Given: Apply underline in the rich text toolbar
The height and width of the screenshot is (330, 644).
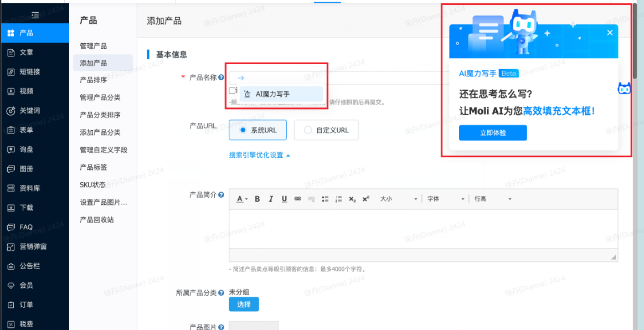Looking at the screenshot, I should point(283,198).
